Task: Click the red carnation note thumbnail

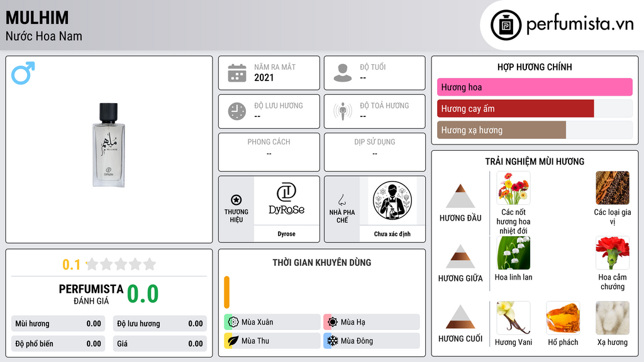Action: pos(613,253)
